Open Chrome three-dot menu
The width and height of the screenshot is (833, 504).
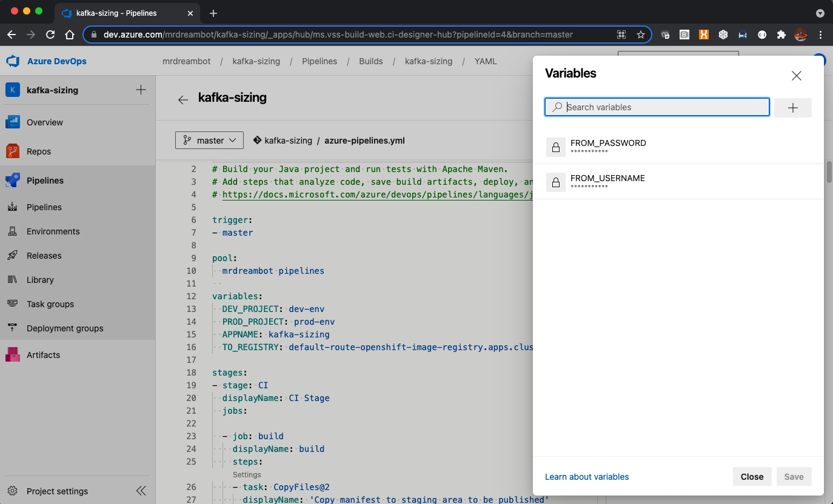coord(820,35)
